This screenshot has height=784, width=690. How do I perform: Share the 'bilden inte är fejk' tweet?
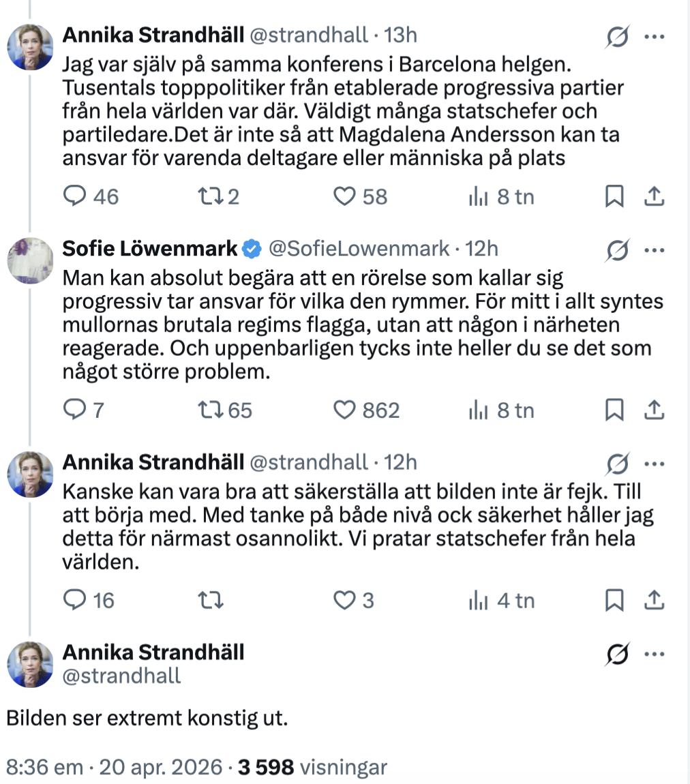(x=654, y=601)
